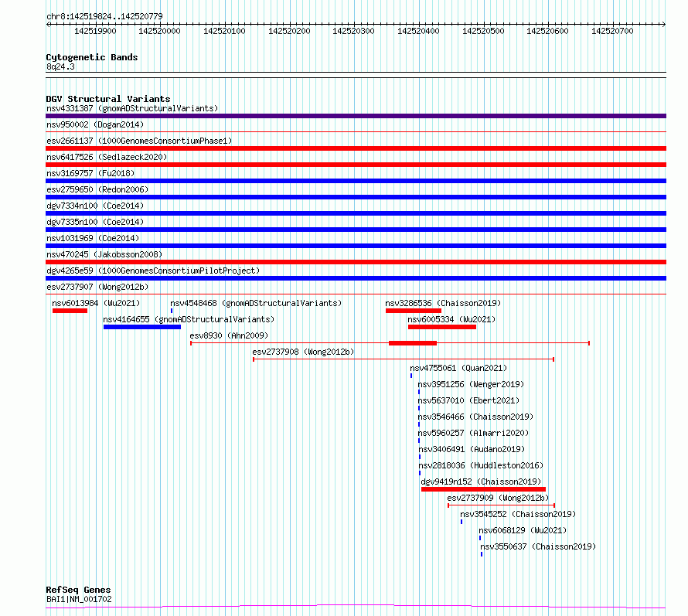Click the thick red segment of esv8930
The image size is (688, 616).
413,343
